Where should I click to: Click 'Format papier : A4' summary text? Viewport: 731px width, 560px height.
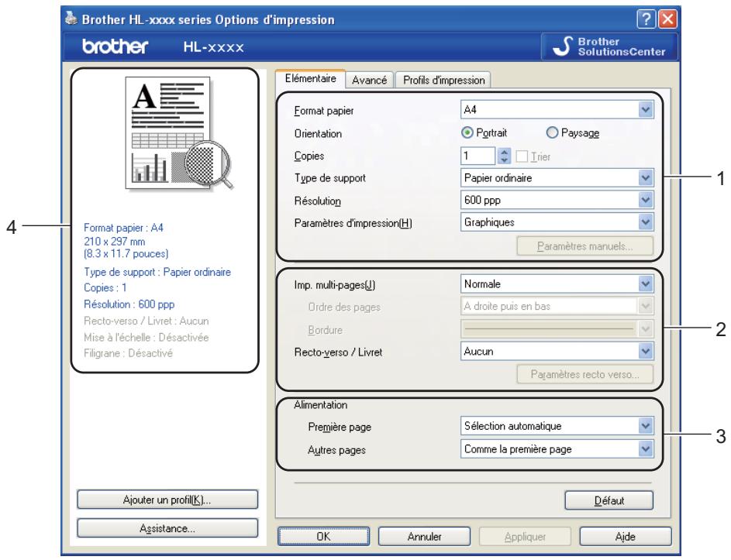pos(123,228)
